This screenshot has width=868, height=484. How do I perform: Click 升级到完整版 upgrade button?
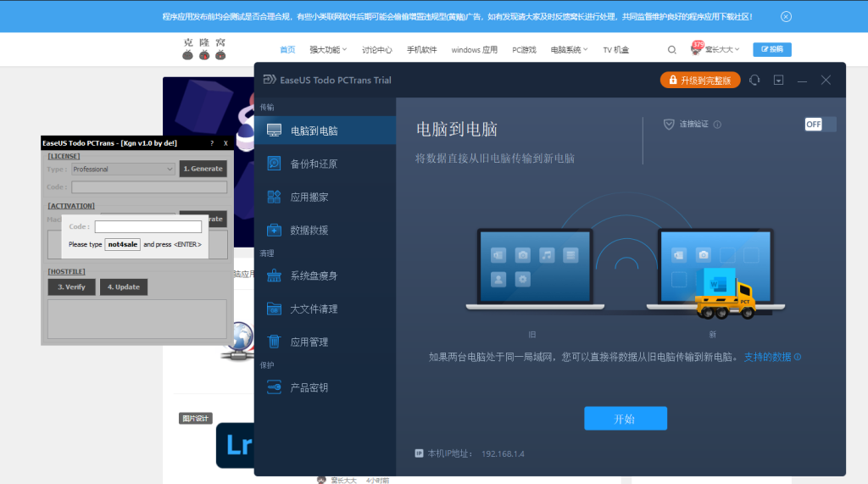700,81
